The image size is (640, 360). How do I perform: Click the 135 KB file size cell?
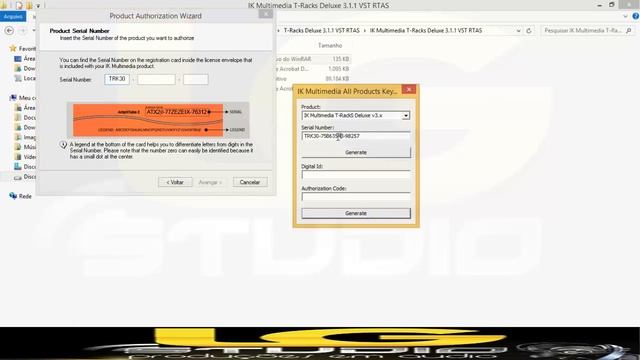pos(340,59)
